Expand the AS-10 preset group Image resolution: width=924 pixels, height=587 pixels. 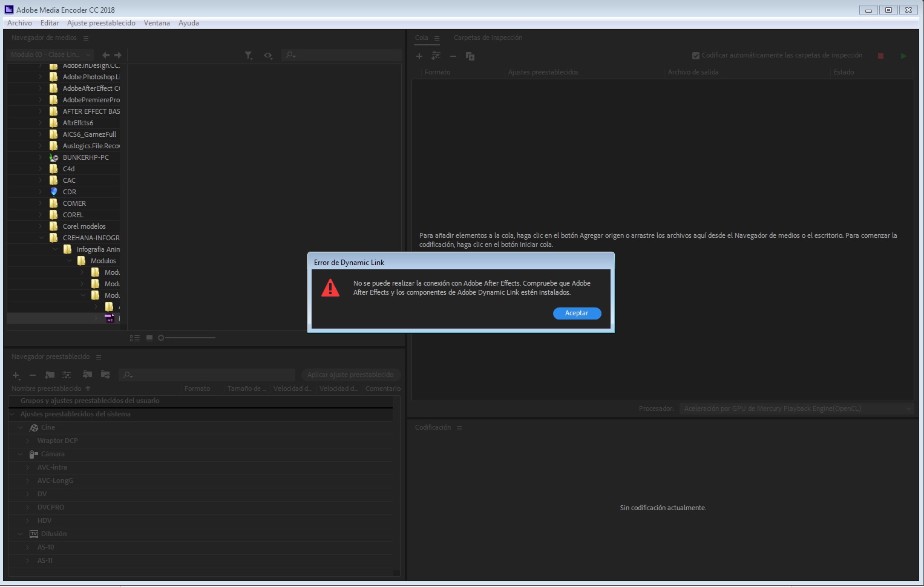(x=28, y=548)
